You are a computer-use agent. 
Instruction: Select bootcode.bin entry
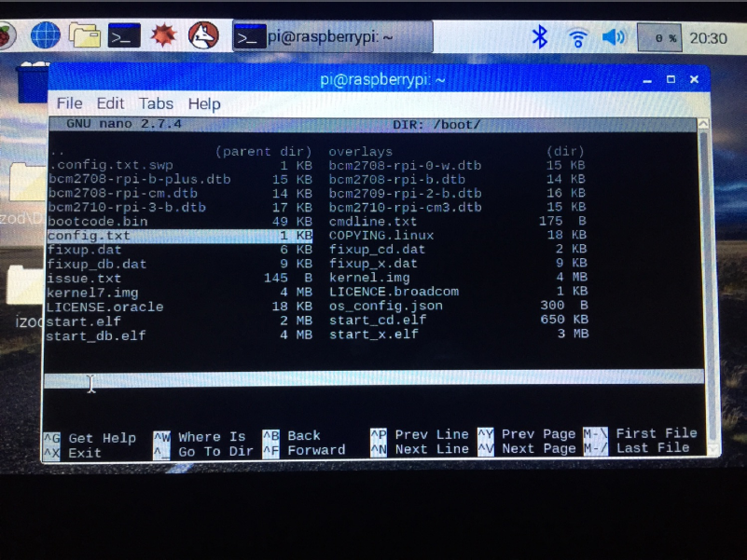coord(180,222)
